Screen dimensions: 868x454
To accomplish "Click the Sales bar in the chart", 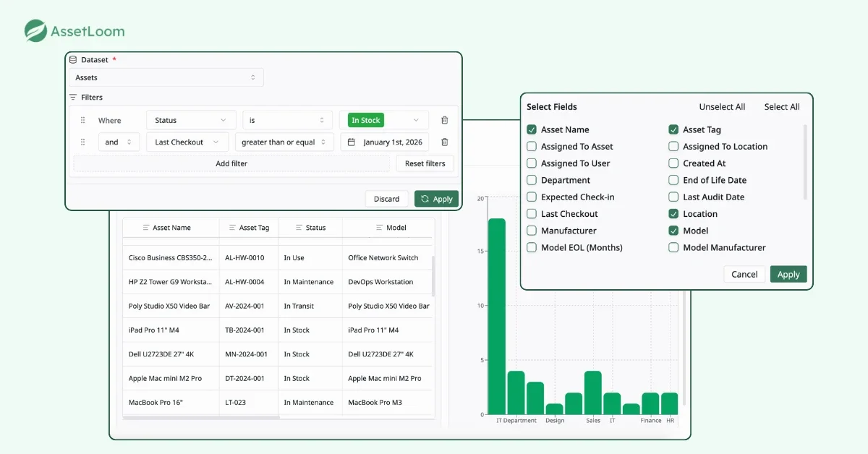I will tap(593, 393).
